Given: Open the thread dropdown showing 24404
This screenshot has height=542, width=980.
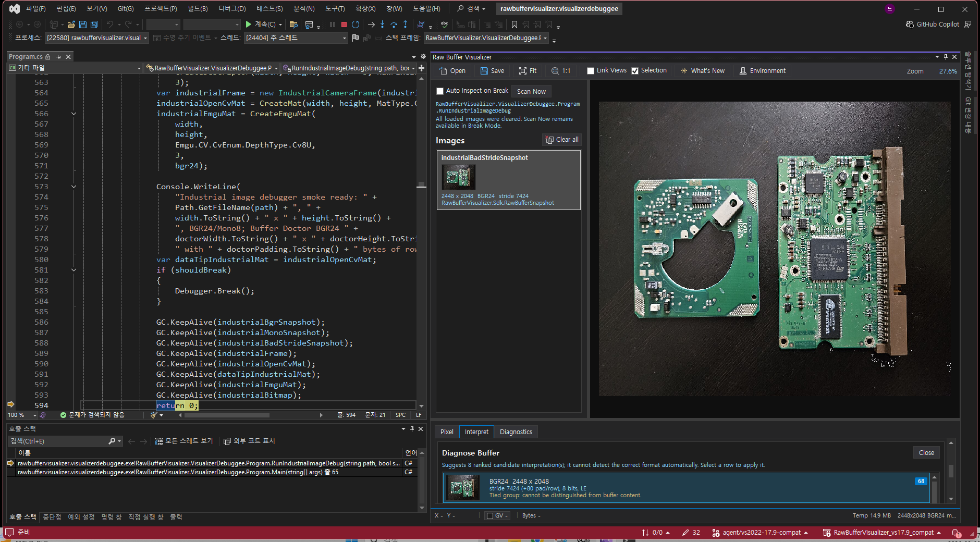Looking at the screenshot, I should coord(296,38).
